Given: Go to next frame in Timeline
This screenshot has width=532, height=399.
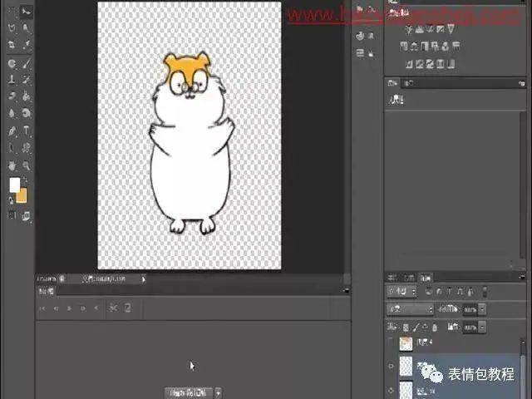Looking at the screenshot, I should 83,308.
